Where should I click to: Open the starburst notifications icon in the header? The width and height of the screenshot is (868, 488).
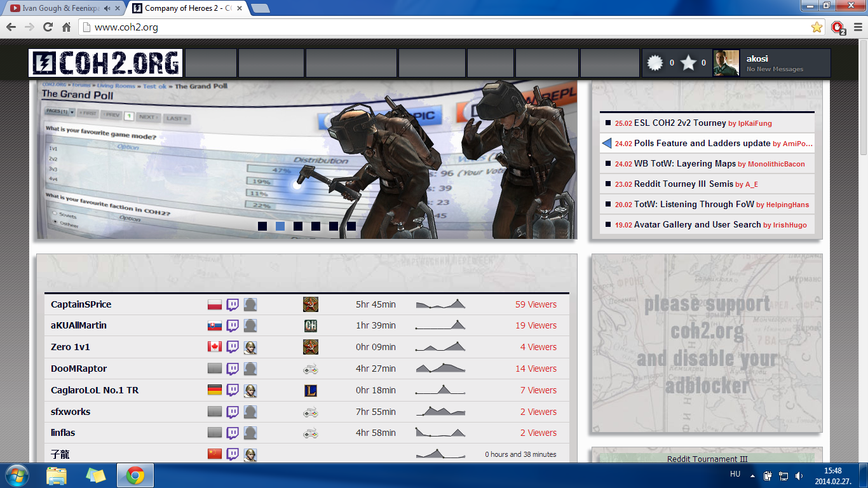tap(654, 63)
